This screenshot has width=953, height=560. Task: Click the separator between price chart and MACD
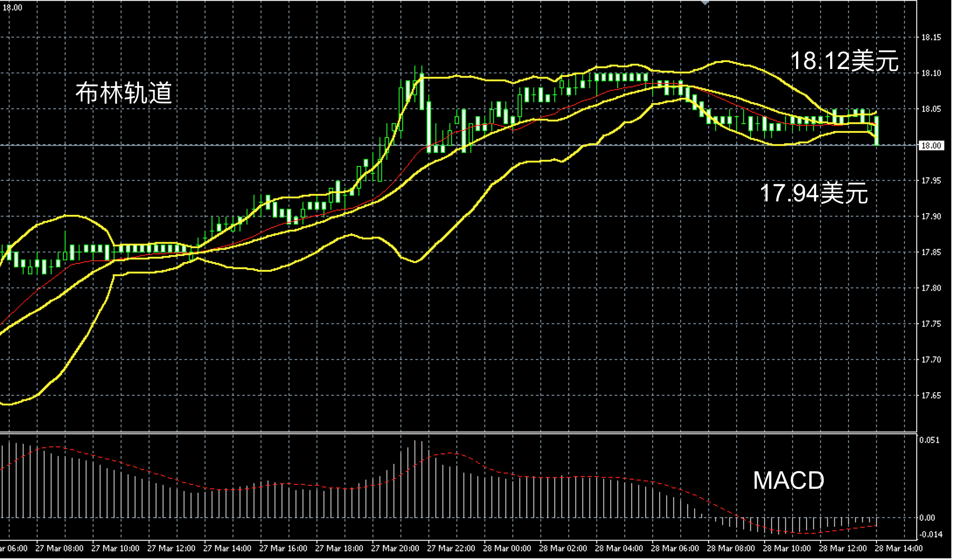tap(458, 432)
